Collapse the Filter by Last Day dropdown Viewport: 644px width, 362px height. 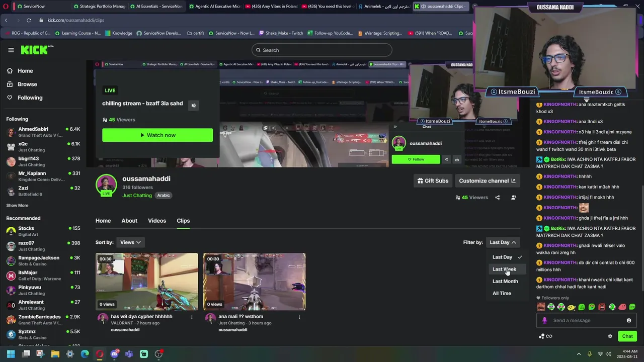(503, 242)
